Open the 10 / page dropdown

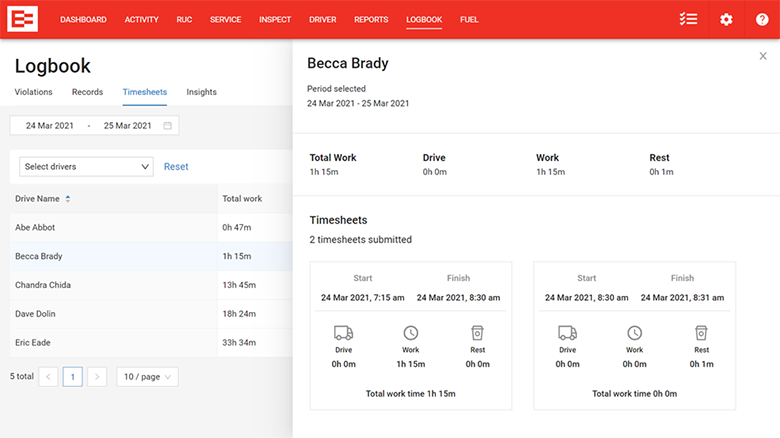click(147, 377)
